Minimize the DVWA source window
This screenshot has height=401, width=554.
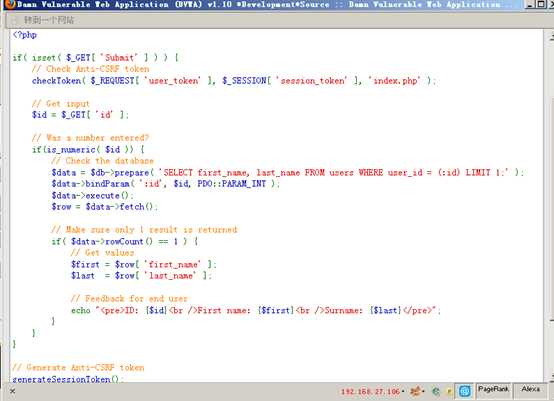tap(529, 4)
